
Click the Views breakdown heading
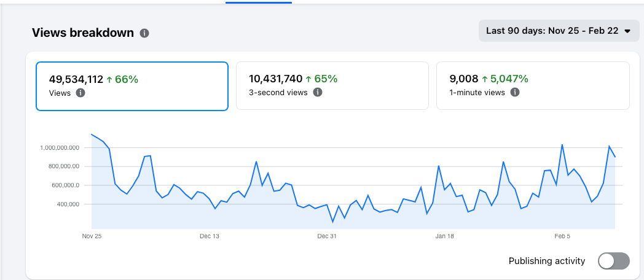point(82,33)
